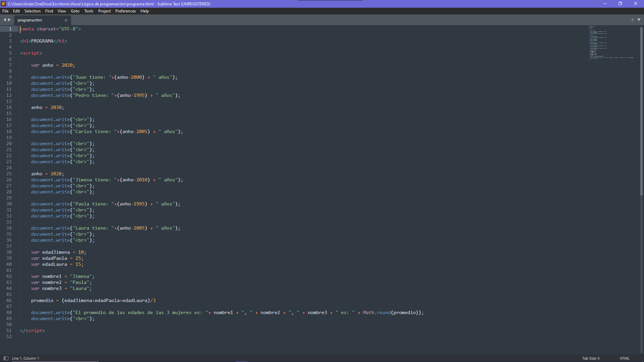
Task: Click 'nombre1' variable declaration
Action: 63,276
